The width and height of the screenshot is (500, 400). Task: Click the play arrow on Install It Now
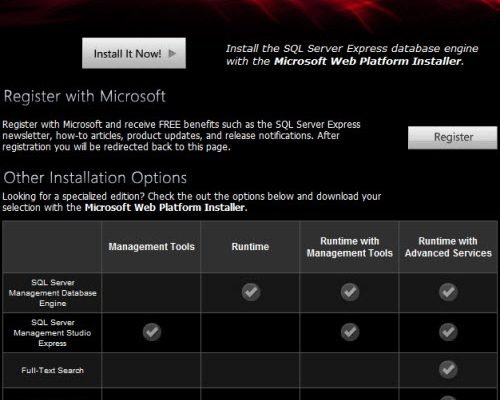tap(172, 53)
